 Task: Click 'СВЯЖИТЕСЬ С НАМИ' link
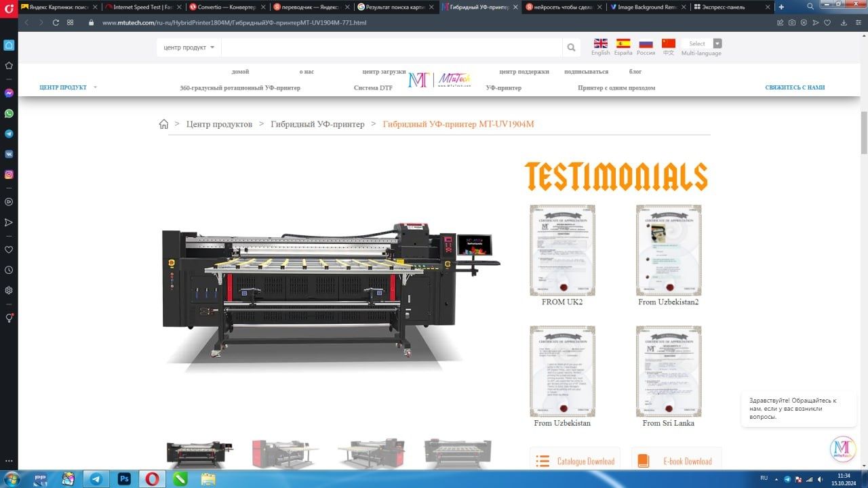[795, 87]
